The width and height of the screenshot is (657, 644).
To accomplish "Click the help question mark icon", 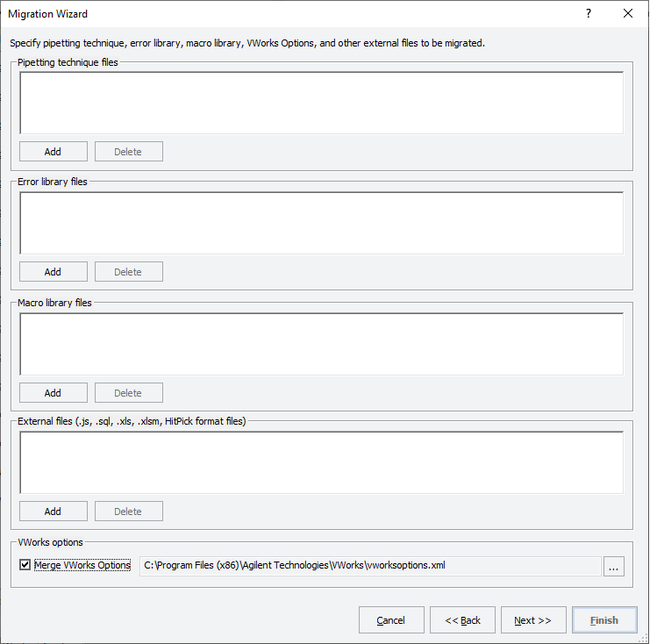I will pyautogui.click(x=589, y=13).
